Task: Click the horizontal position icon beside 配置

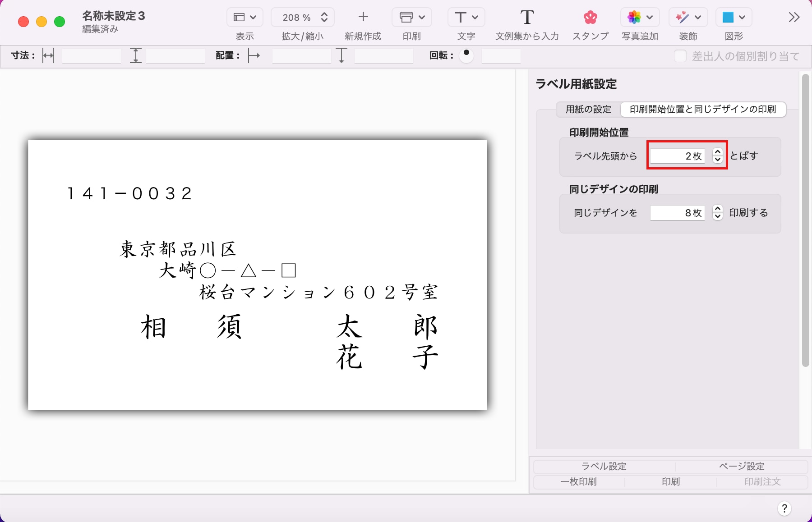Action: 254,56
